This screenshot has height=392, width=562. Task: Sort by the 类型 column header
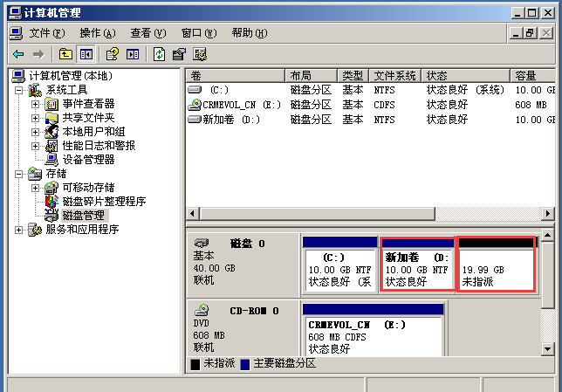(353, 76)
